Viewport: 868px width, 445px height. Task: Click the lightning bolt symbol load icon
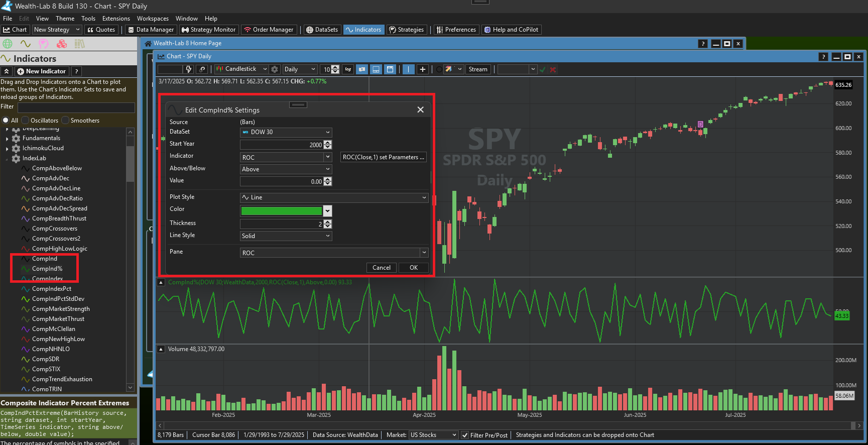tap(189, 69)
